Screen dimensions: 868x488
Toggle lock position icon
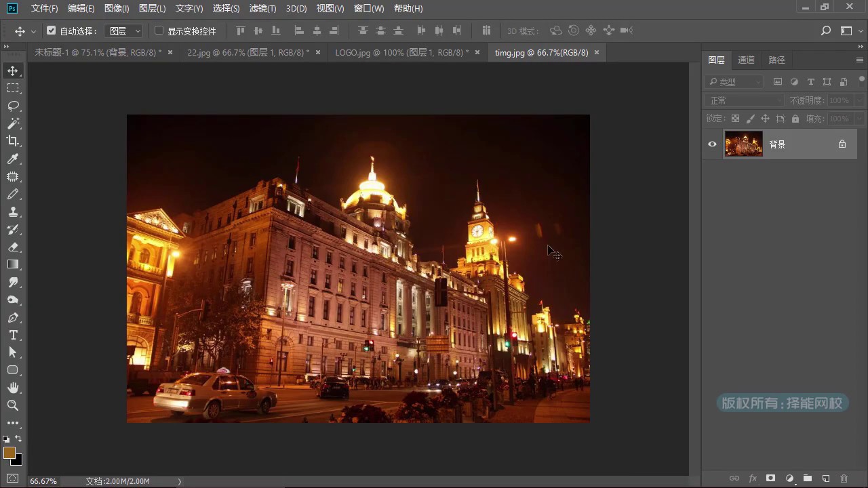(x=765, y=119)
